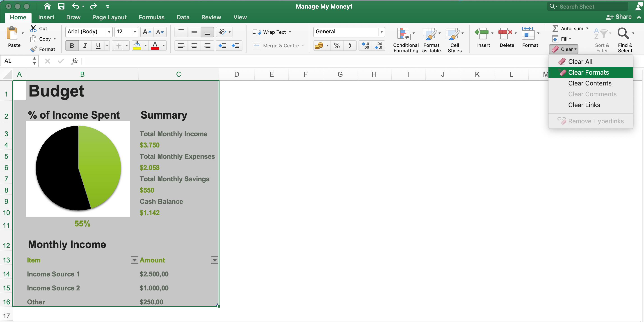Select Clear All from the open menu
This screenshot has width=644, height=322.
(x=580, y=61)
